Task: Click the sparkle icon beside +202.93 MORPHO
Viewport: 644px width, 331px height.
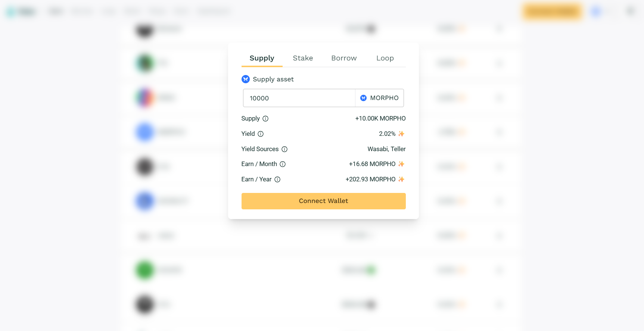Action: tap(401, 179)
